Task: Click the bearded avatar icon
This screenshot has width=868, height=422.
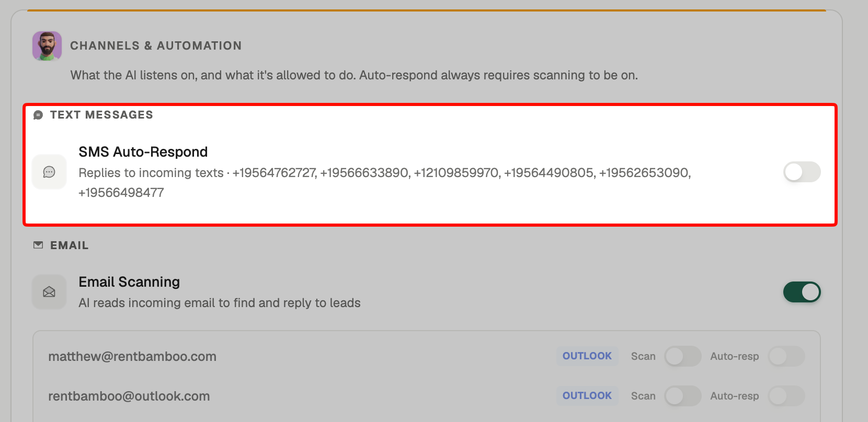Action: 47,46
